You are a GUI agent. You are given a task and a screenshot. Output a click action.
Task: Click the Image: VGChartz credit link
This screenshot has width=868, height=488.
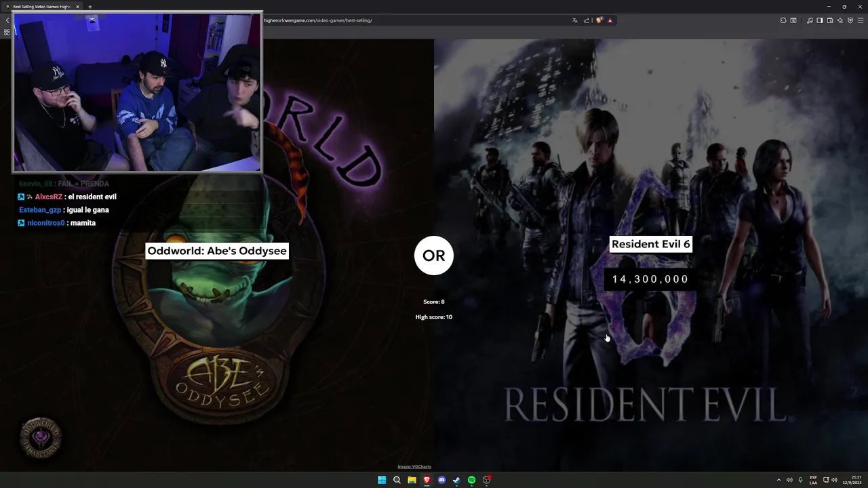414,466
